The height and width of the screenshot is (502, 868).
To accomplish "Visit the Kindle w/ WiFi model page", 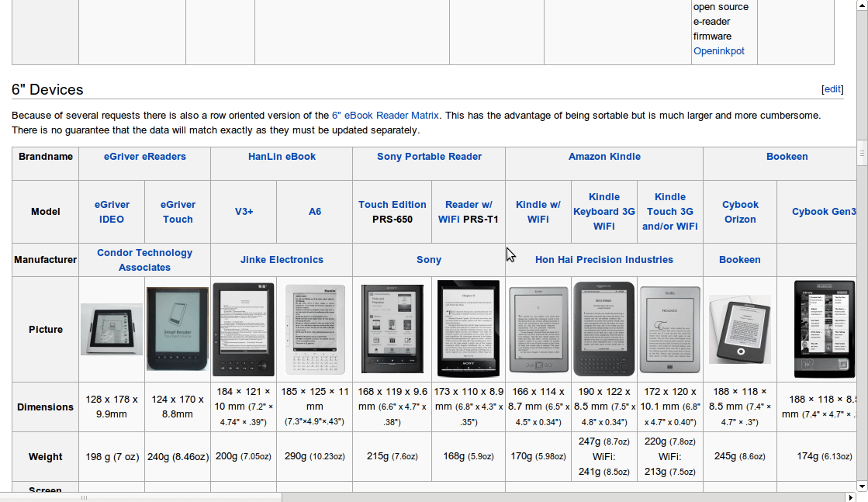I will pyautogui.click(x=538, y=212).
